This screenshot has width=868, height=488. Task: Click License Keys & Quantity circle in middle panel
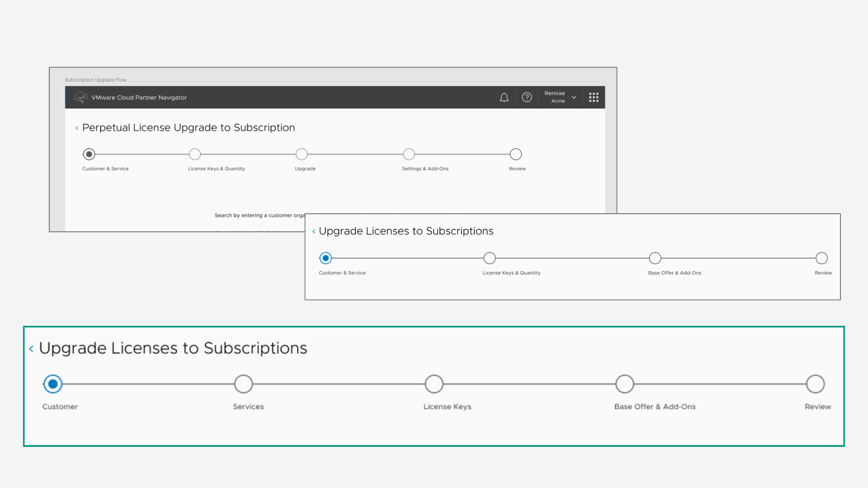coord(490,258)
